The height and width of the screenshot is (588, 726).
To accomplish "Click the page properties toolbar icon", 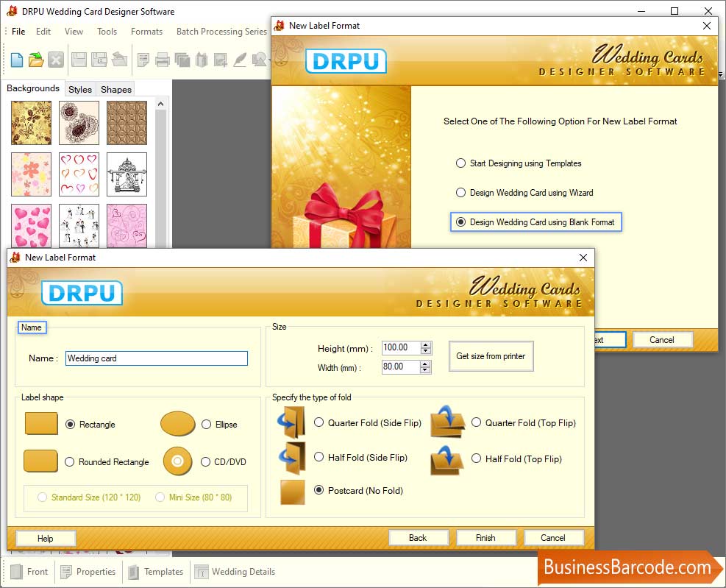I will click(x=143, y=60).
